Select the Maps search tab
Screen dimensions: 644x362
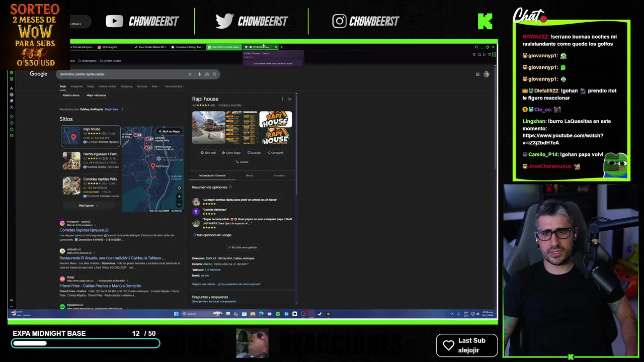91,86
